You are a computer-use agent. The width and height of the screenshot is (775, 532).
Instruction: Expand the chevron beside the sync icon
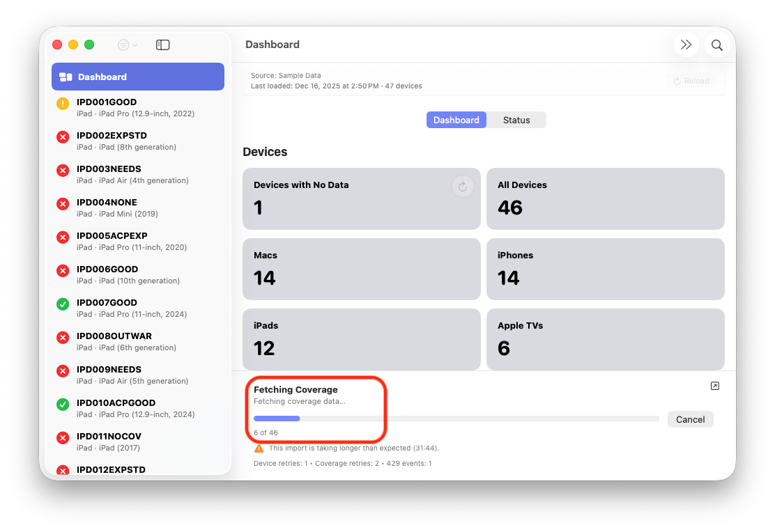click(x=135, y=45)
